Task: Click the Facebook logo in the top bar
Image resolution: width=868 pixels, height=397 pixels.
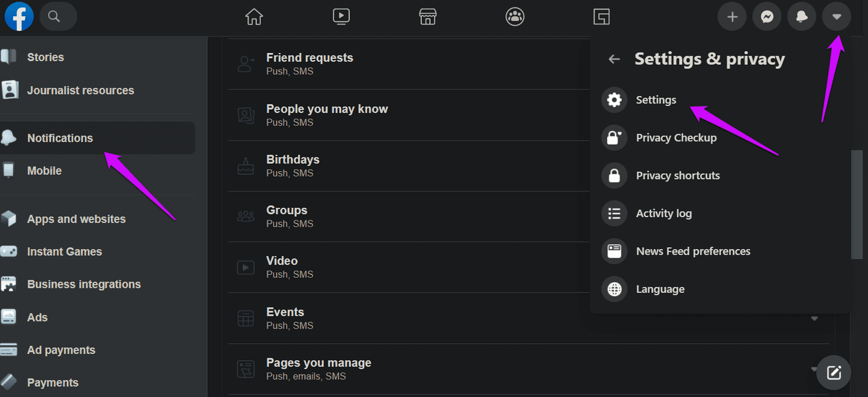Action: coord(19,17)
